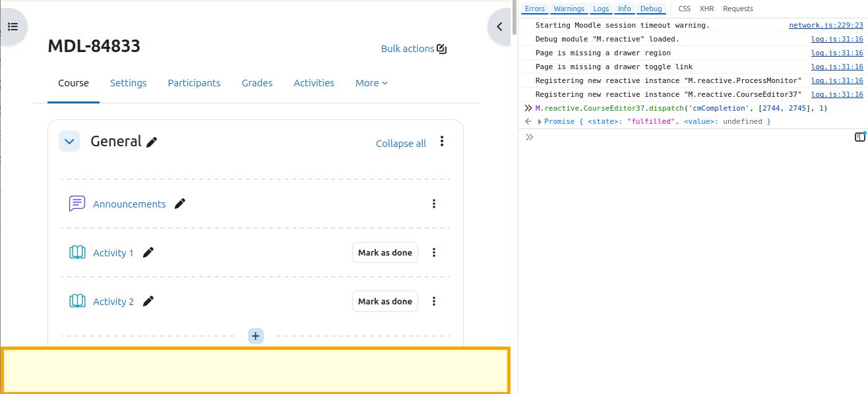Edit the General section name pencil

click(152, 142)
